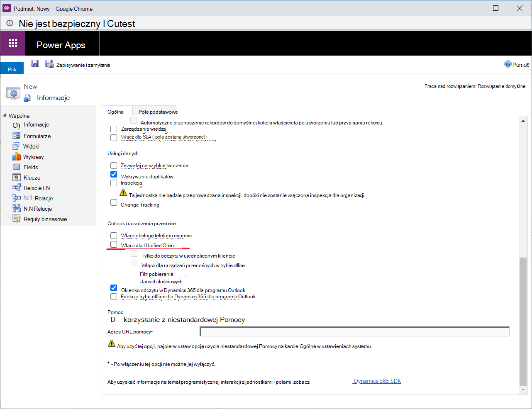
Task: Uncheck Wykrywanie duplikatów
Action: [x=114, y=174]
